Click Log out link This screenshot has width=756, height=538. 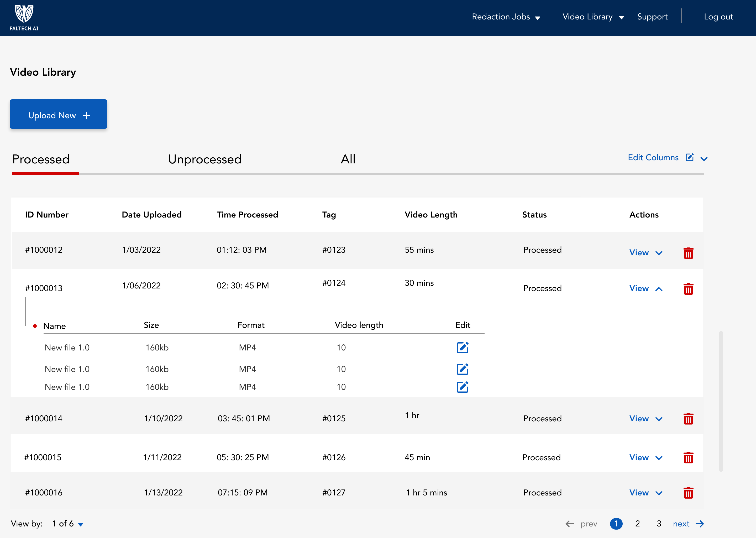718,17
